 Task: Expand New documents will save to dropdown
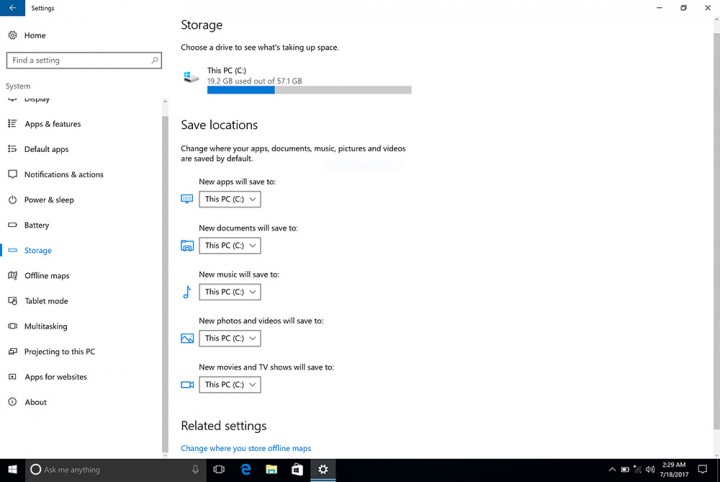click(230, 246)
